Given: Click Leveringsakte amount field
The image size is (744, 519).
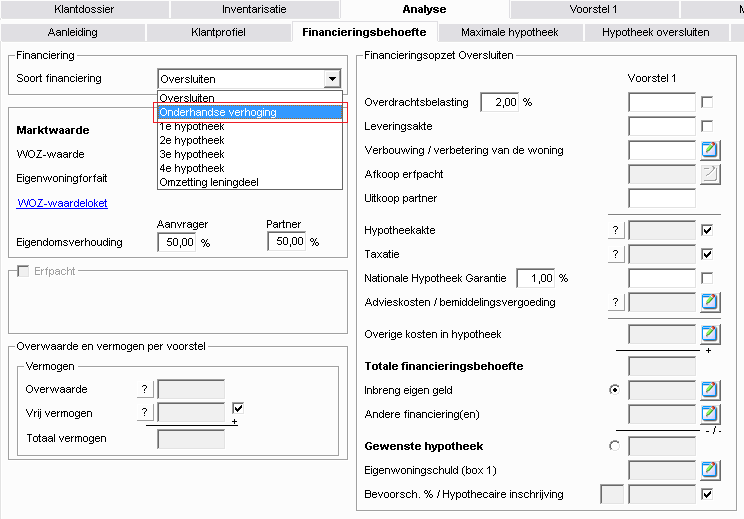Looking at the screenshot, I should pos(662,126).
